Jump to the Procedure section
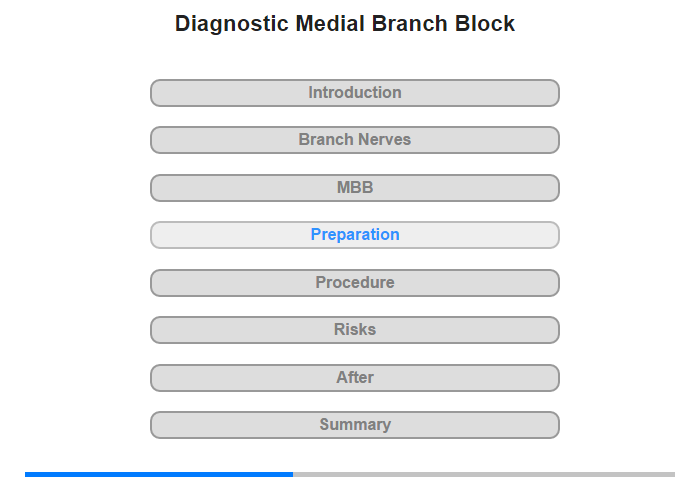Viewport: 700px width, 480px height. click(355, 283)
